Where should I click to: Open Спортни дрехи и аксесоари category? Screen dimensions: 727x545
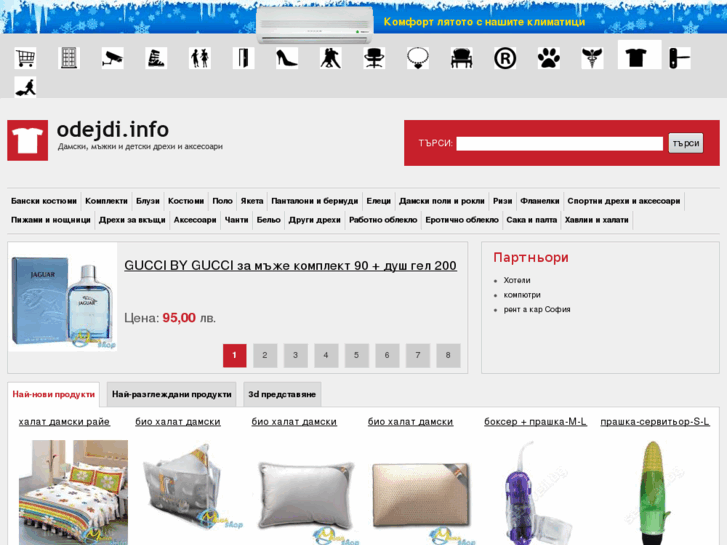pos(624,201)
